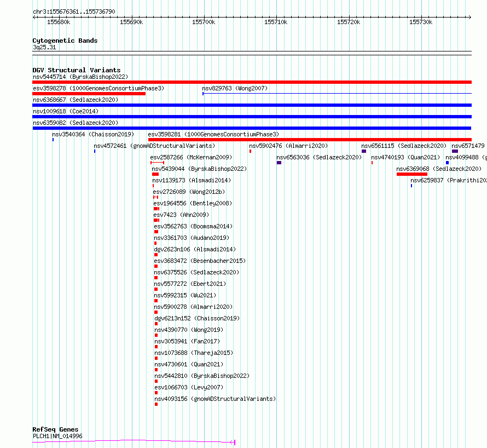Click nsv6375526 (Sedlazeck2020) variant label
Viewport: 487px width, 448px height.
[196, 272]
